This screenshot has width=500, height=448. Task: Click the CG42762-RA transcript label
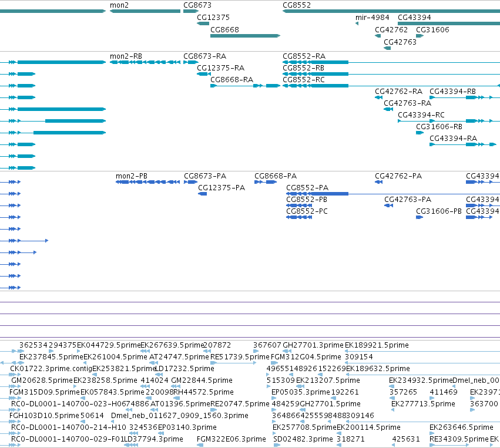[x=398, y=92]
